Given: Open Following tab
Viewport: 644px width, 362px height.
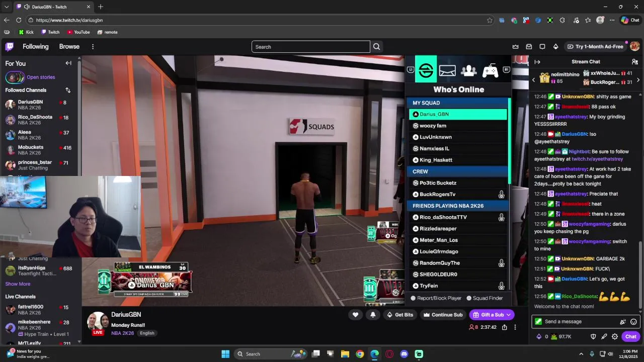Looking at the screenshot, I should tap(36, 47).
